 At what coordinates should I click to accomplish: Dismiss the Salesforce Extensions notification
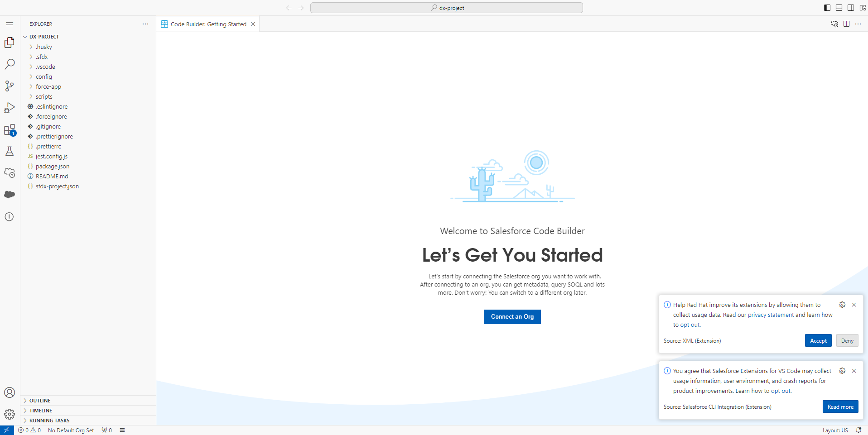click(x=854, y=371)
